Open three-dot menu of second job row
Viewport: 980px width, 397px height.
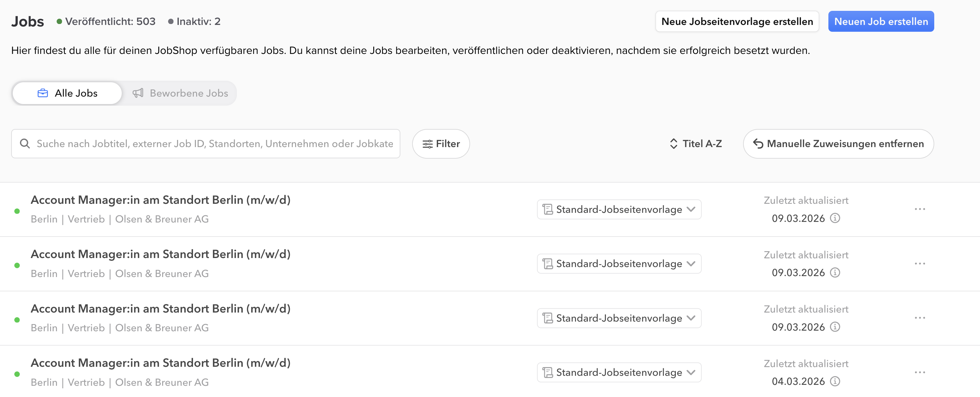click(x=920, y=263)
